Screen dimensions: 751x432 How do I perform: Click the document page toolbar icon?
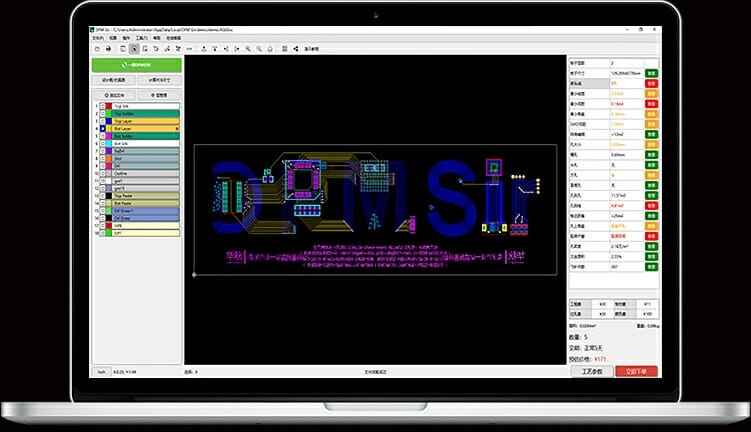click(123, 49)
